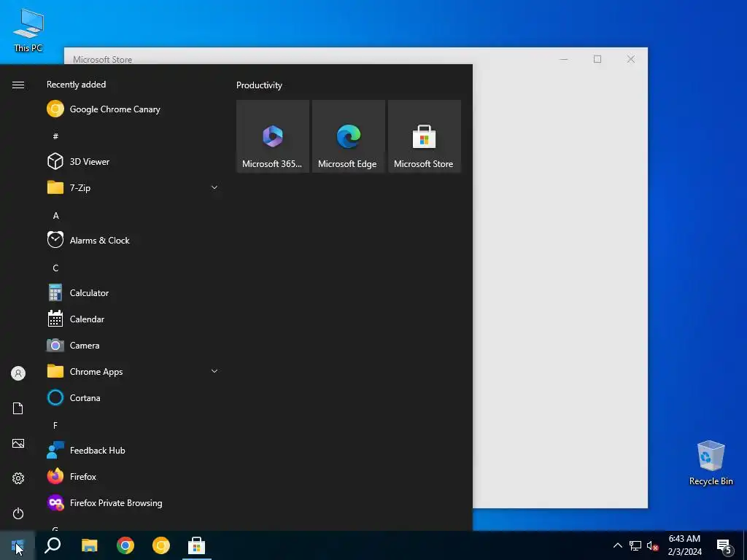This screenshot has height=560, width=747.
Task: Launch Firefox from Start menu
Action: click(x=133, y=477)
